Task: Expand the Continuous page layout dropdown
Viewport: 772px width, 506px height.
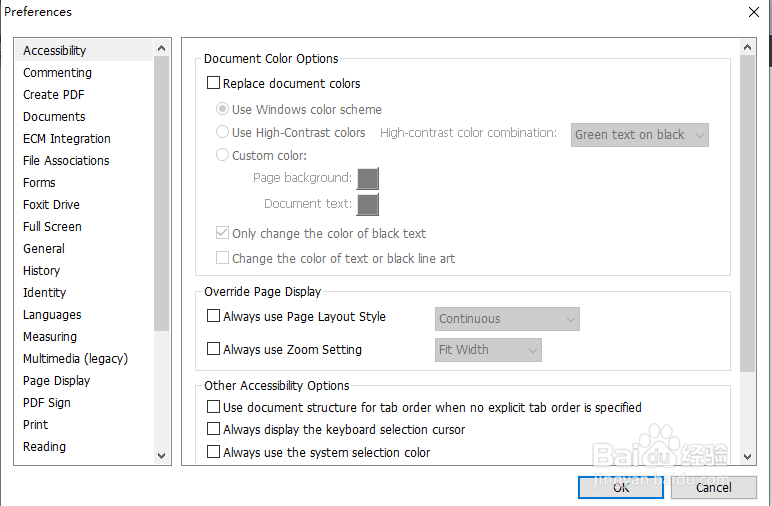Action: point(507,319)
